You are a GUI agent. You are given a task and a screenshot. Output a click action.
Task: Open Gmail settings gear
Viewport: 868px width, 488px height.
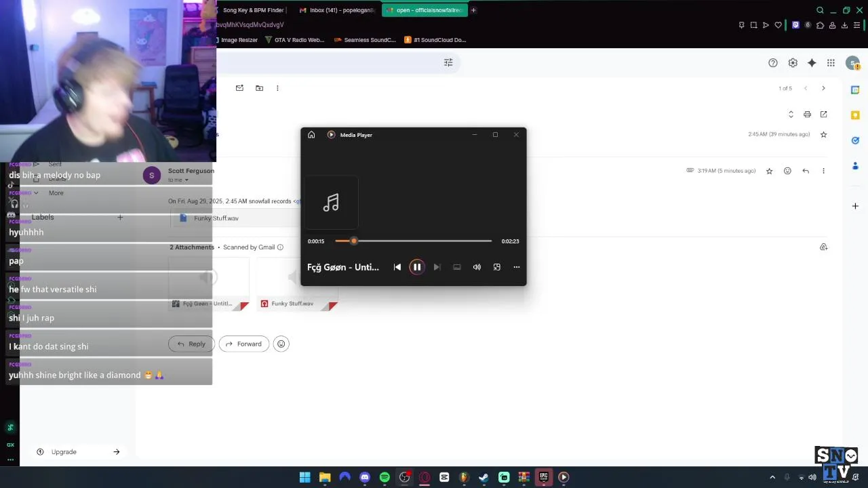tap(793, 63)
